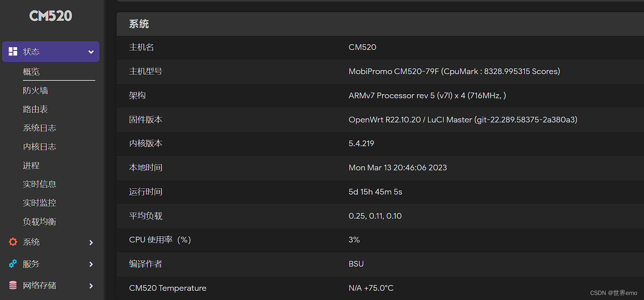Open the 防火墙 firewall status page
The width and height of the screenshot is (644, 300).
click(35, 90)
